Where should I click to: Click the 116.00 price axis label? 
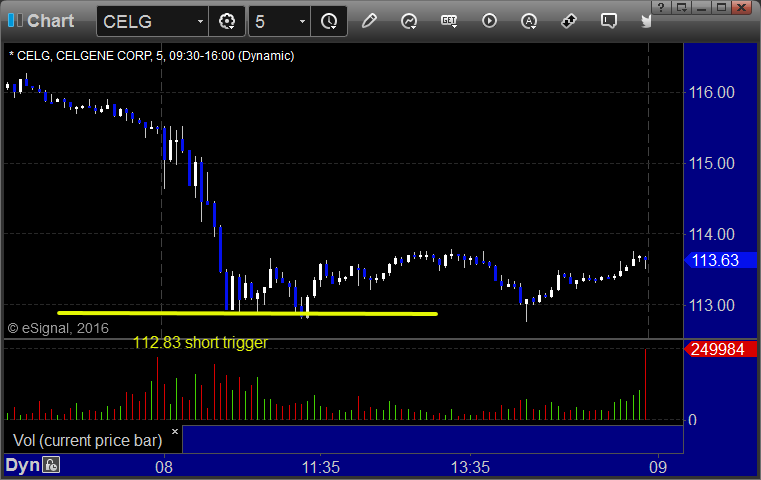[711, 92]
